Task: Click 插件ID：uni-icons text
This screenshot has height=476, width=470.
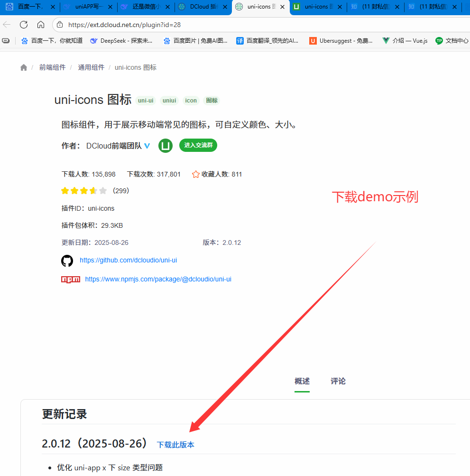Action: 88,208
